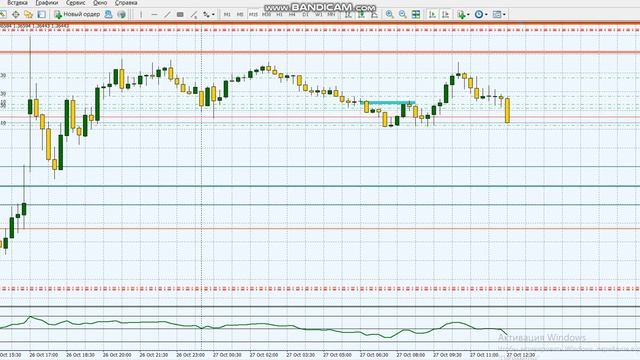Switch chart to MN timeframe

331,14
